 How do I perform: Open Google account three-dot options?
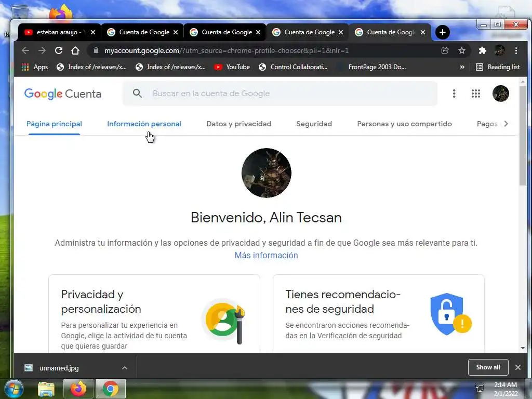click(x=454, y=94)
